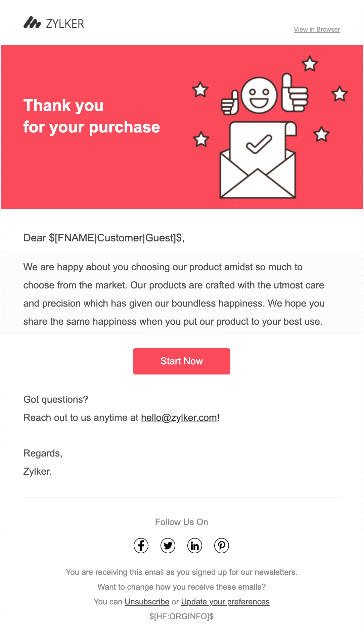Click the Unsubscribe link
This screenshot has width=364, height=632.
(147, 602)
